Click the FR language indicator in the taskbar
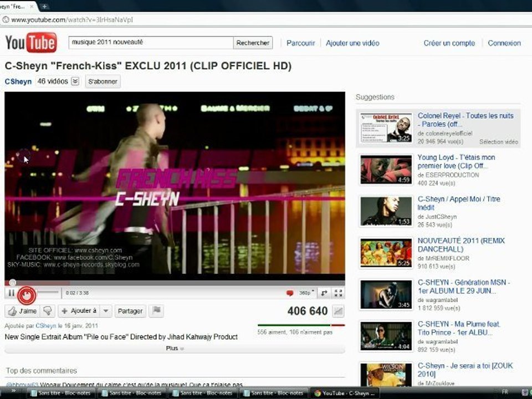This screenshot has height=399, width=532. 505,392
